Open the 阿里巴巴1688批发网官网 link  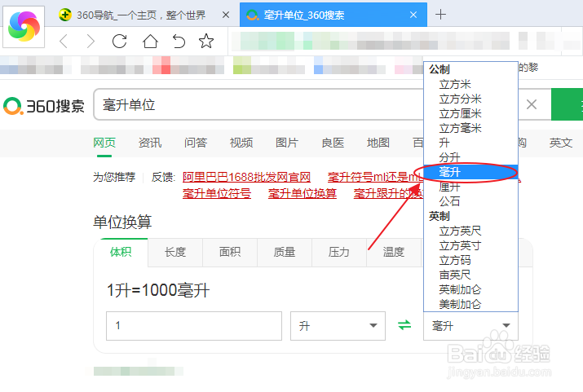tap(246, 177)
